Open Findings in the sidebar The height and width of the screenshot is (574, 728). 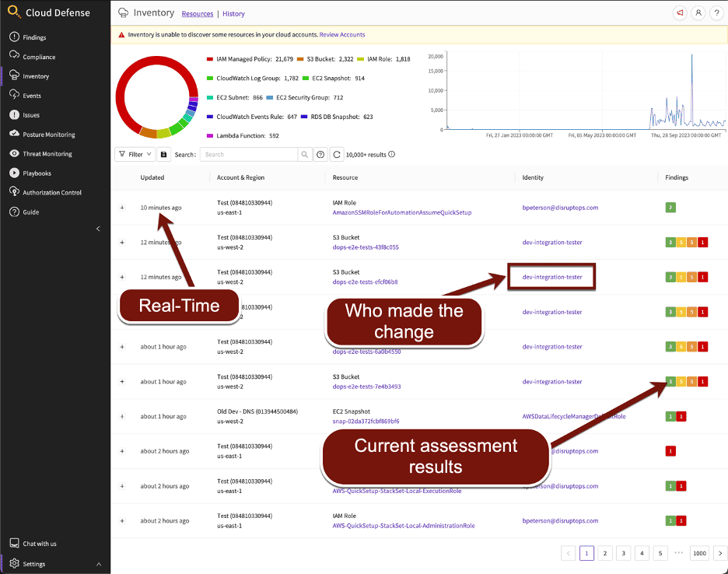coord(34,37)
